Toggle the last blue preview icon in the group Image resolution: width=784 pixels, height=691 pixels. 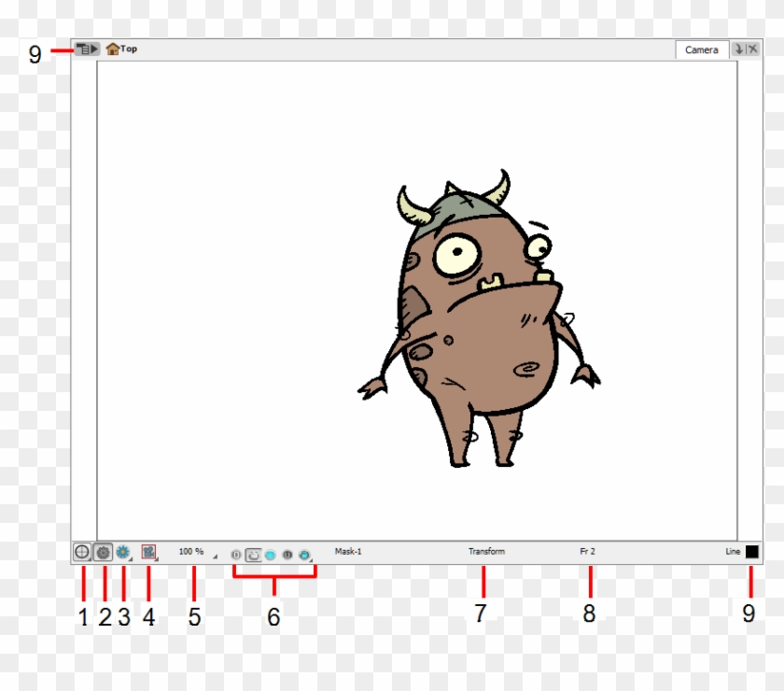[x=306, y=551]
